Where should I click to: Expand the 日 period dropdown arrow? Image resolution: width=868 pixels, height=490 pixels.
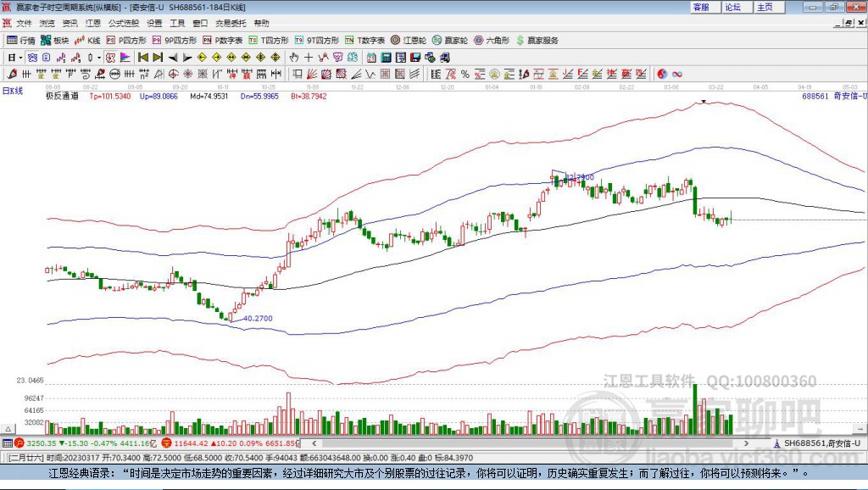(x=20, y=58)
